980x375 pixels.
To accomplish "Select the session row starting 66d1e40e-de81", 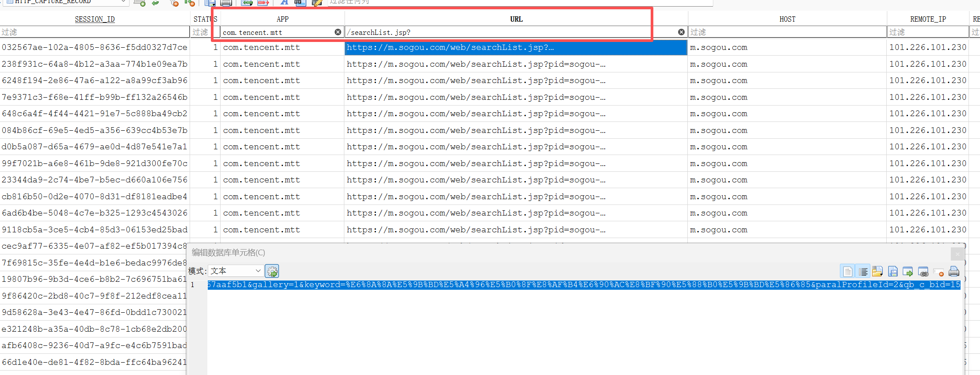I will click(x=94, y=362).
